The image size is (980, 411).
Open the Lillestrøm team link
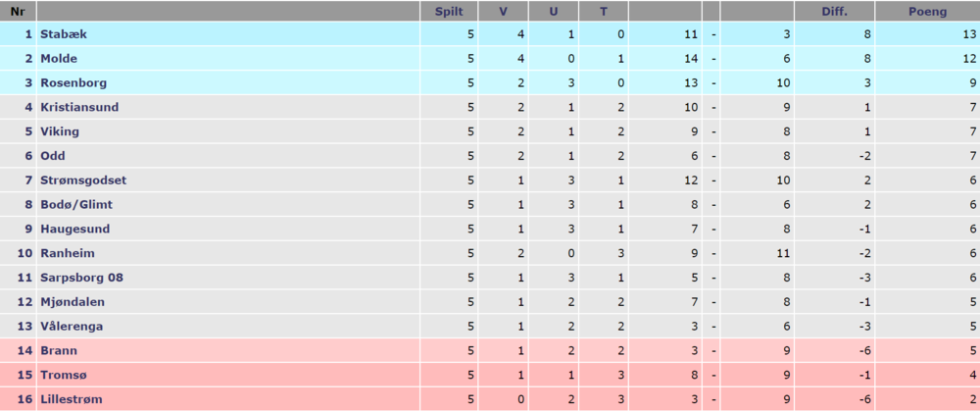pyautogui.click(x=72, y=400)
